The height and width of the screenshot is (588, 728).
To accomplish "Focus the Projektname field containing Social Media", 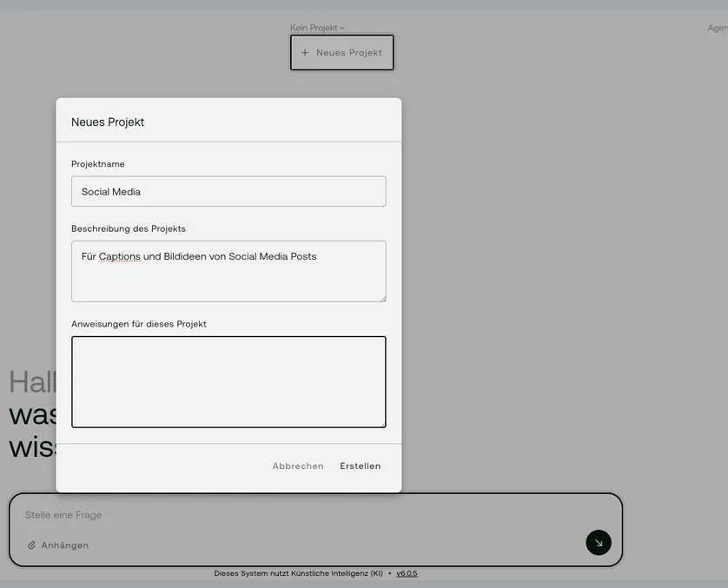I will coord(228,192).
